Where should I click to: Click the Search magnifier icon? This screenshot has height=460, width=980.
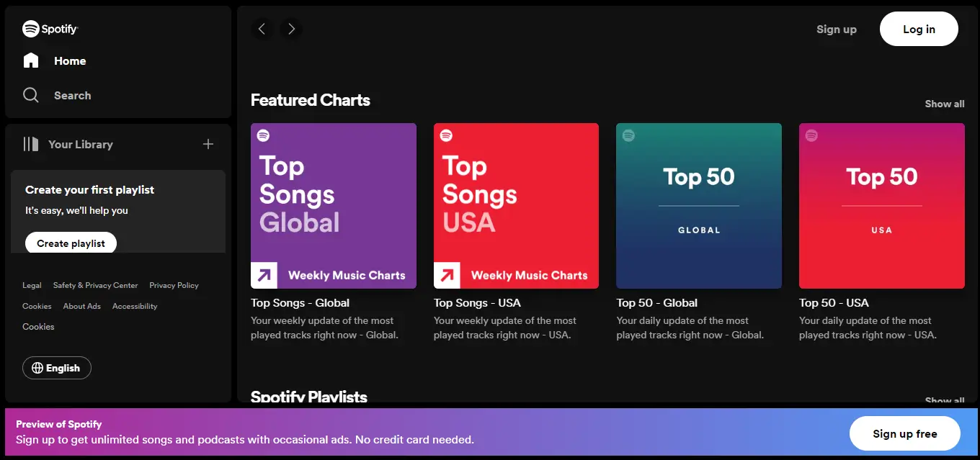tap(31, 95)
